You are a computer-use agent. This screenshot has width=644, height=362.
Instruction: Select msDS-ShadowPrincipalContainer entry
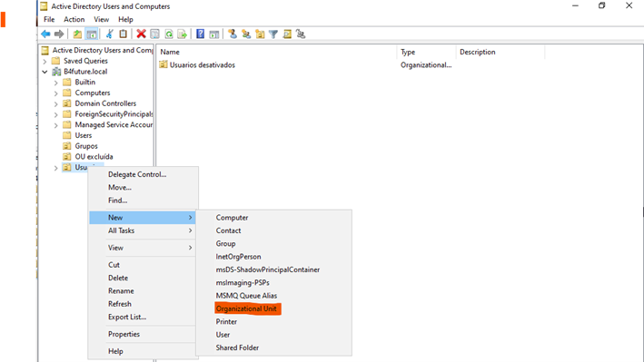tap(274, 269)
